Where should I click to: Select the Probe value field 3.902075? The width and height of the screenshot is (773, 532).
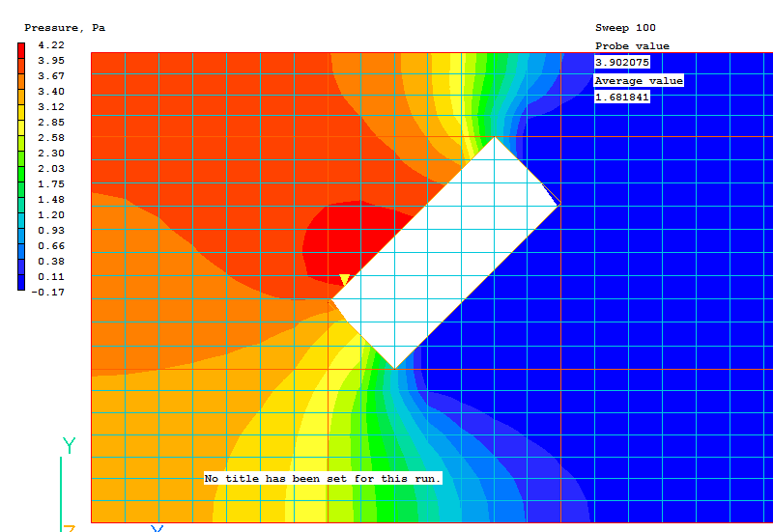622,62
